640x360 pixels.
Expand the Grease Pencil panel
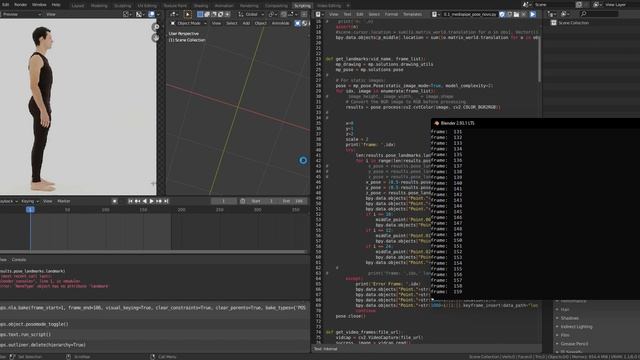(574, 344)
